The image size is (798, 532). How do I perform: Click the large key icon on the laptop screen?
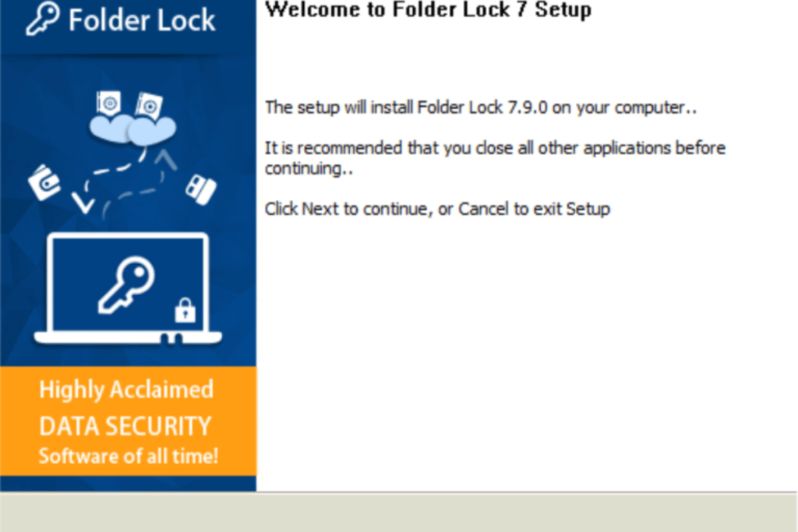tap(126, 284)
